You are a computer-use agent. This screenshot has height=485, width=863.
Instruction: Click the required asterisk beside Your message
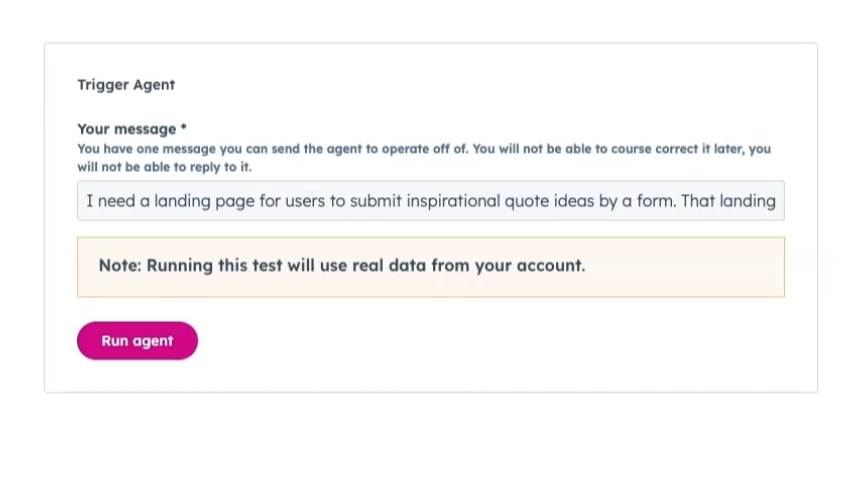[183, 129]
